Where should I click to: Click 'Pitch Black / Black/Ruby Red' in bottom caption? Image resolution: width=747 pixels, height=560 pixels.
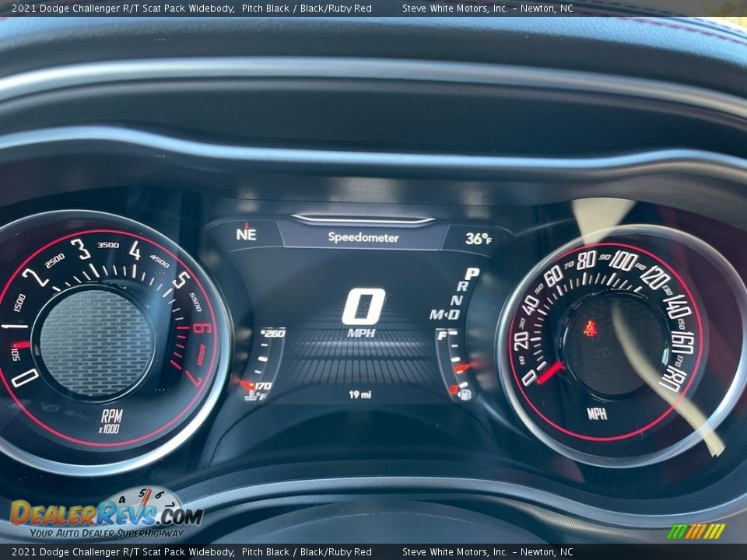pyautogui.click(x=307, y=552)
